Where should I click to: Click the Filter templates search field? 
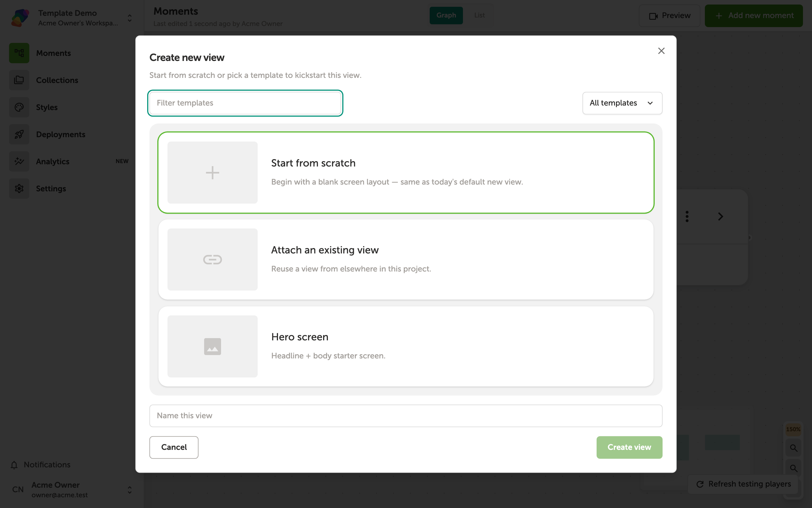point(245,103)
